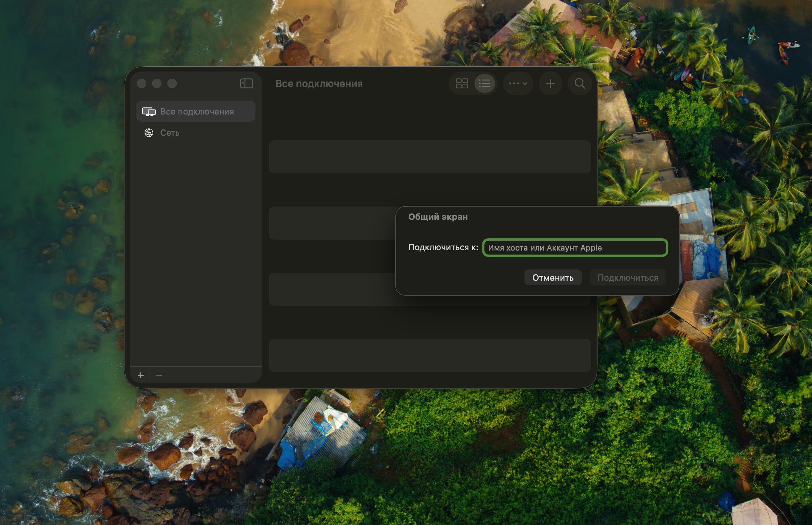
Task: Click the toolbar plus new connection button
Action: click(550, 83)
